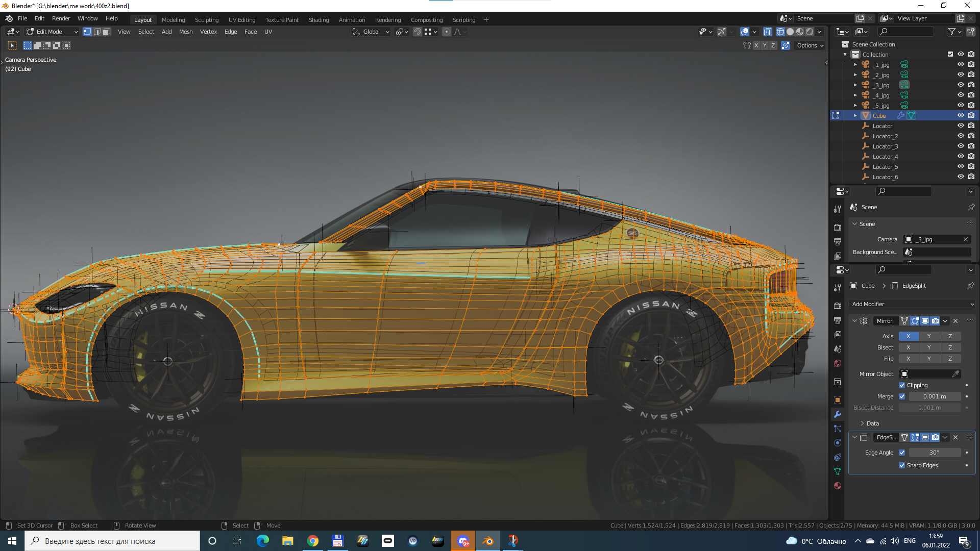Remove the Mirror modifier
The image size is (980, 551).
point(955,321)
